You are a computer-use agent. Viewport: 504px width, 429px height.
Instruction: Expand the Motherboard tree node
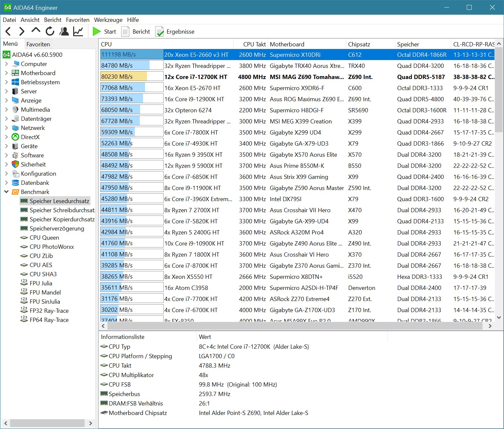(x=7, y=73)
